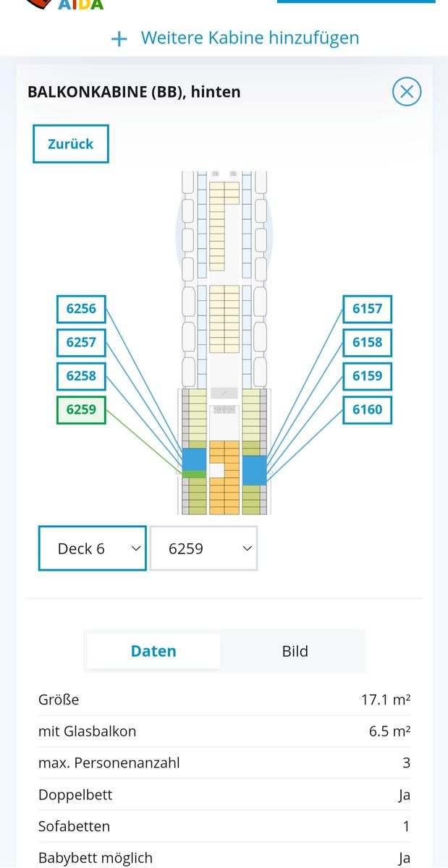The image size is (448, 868).
Task: Click the plus icon to add a cabin
Action: (x=119, y=38)
